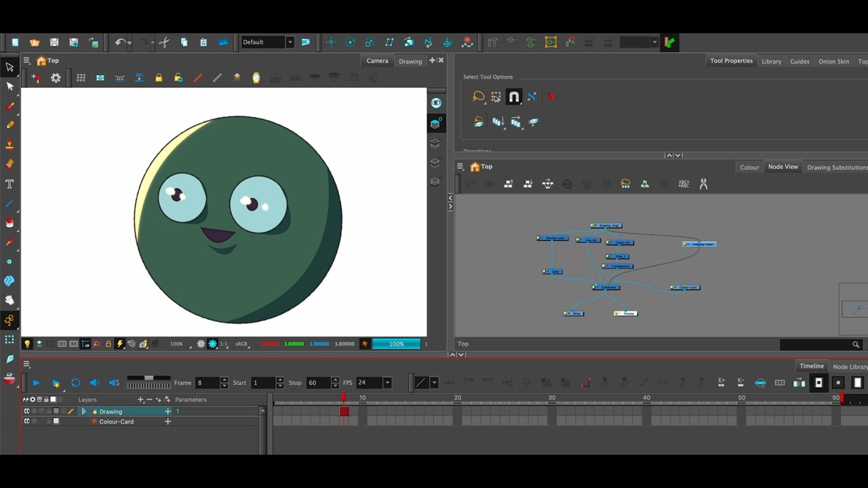Select the Transform arrow tool in left toolbar
Image resolution: width=868 pixels, height=488 pixels.
tap(9, 67)
